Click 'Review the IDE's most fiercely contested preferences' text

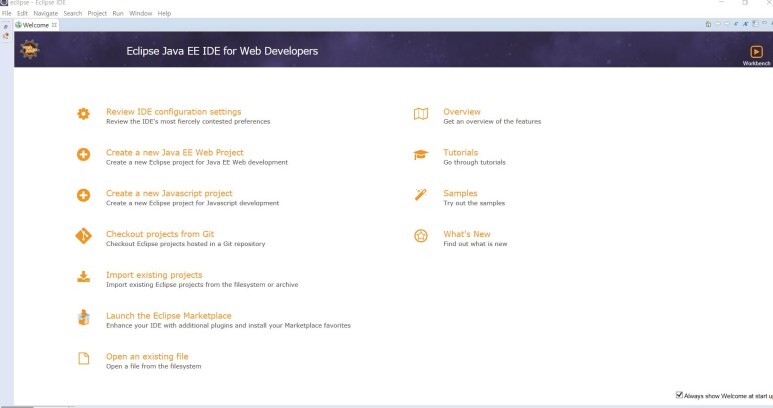[188, 122]
